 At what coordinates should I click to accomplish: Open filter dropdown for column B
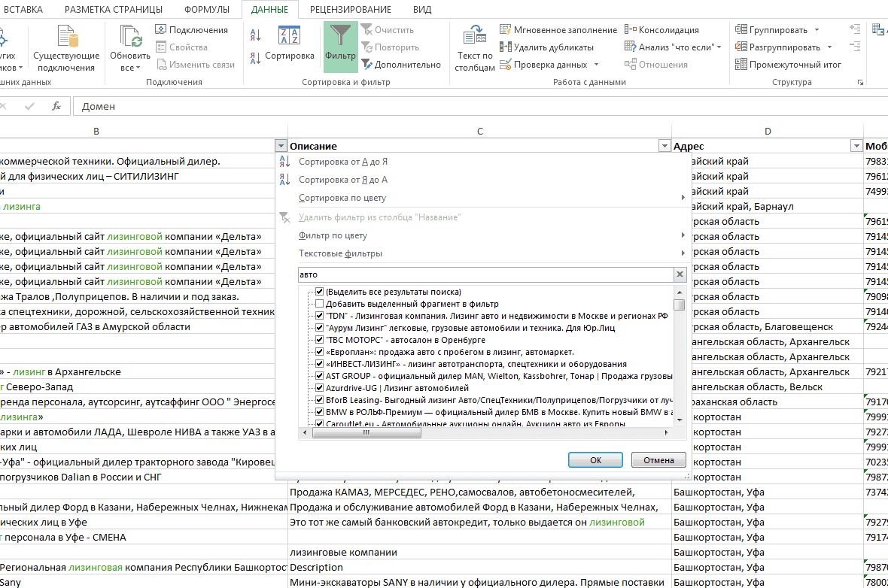[x=281, y=146]
